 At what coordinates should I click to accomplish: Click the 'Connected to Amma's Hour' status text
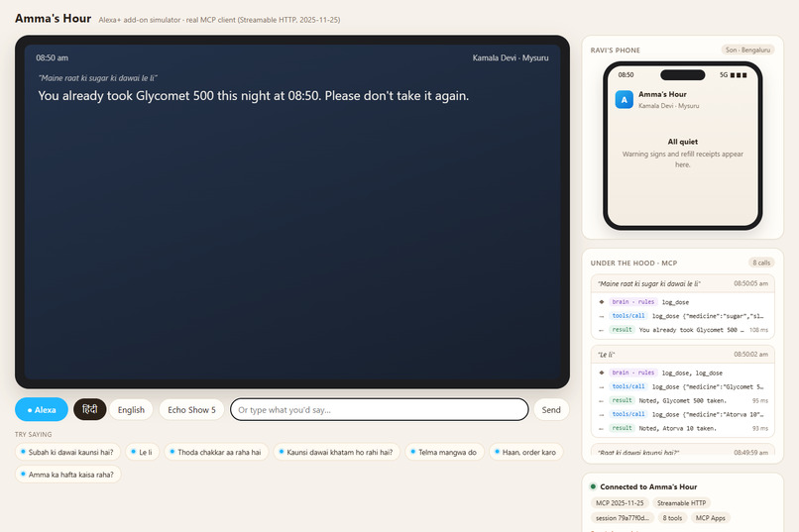coord(648,486)
